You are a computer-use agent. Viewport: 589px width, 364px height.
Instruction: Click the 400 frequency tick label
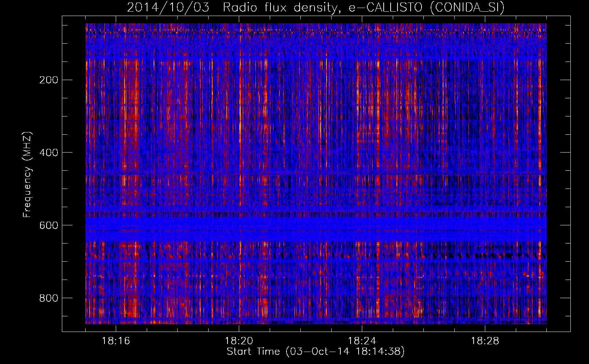point(48,153)
